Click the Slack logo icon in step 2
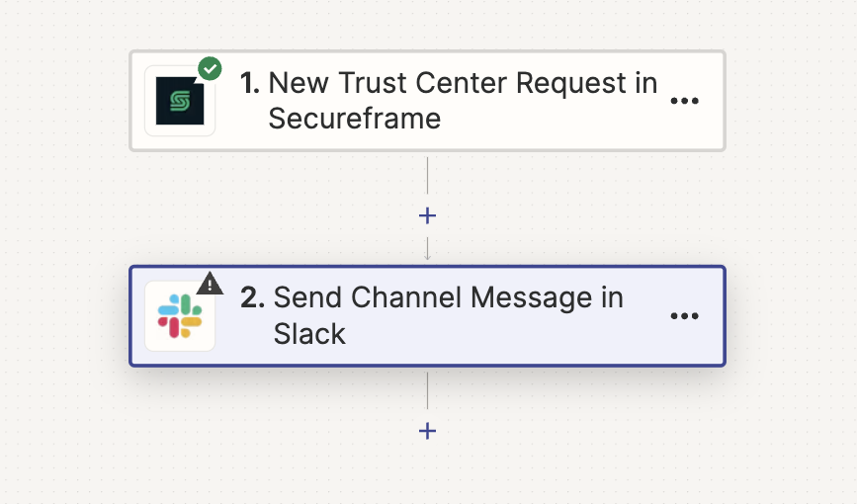This screenshot has width=857, height=504. [x=180, y=316]
